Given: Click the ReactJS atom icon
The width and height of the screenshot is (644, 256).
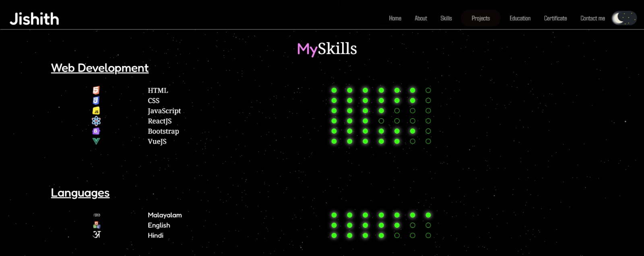Looking at the screenshot, I should 96,121.
